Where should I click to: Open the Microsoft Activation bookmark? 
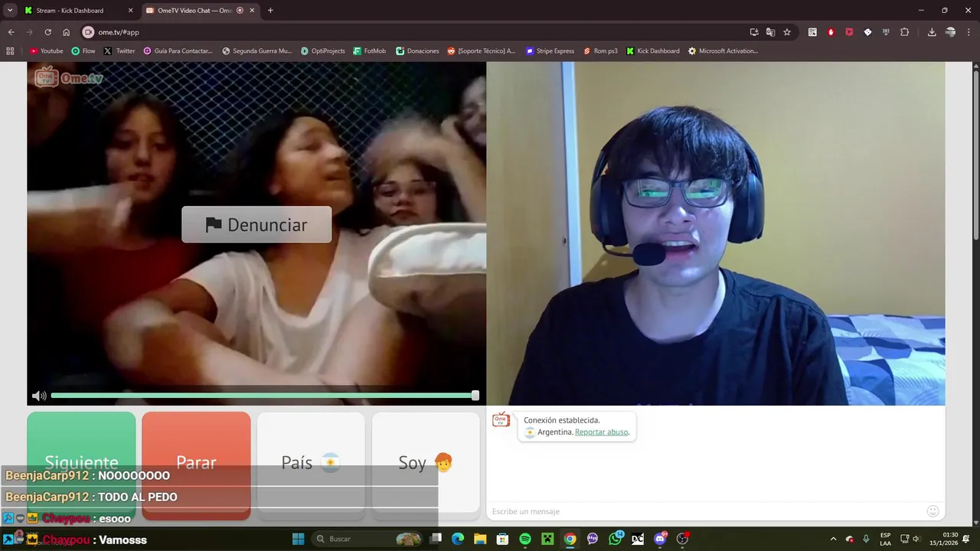coord(724,51)
